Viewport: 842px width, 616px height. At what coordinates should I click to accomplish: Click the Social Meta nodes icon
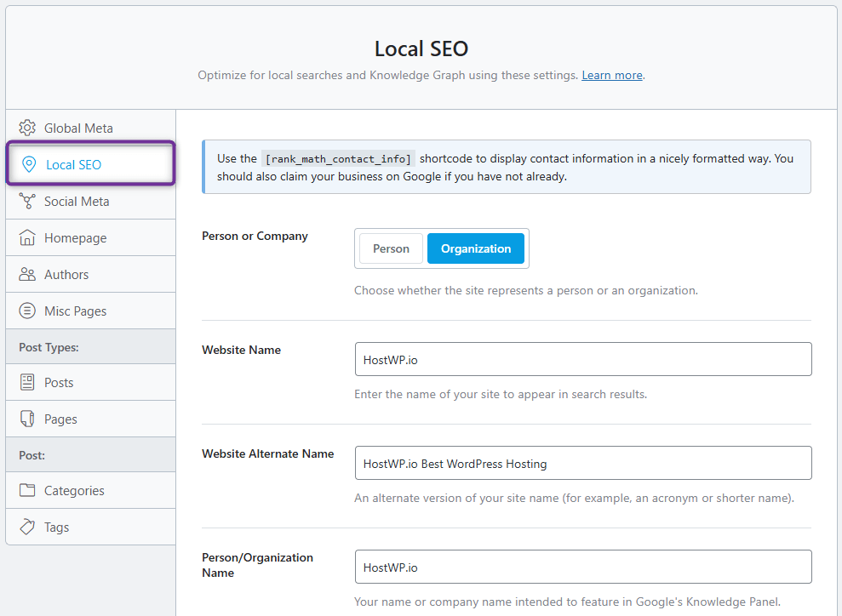(27, 201)
